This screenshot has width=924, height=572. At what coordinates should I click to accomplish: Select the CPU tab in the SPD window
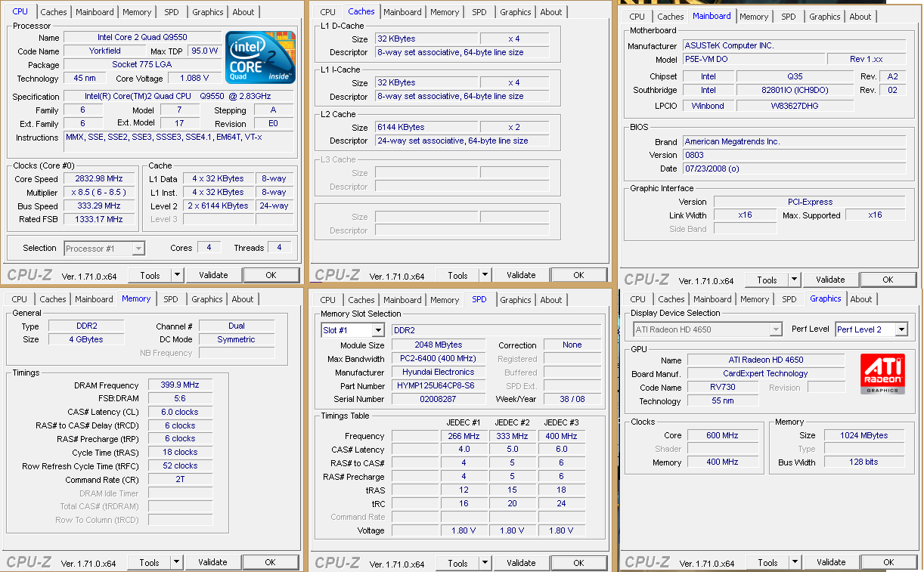click(327, 300)
